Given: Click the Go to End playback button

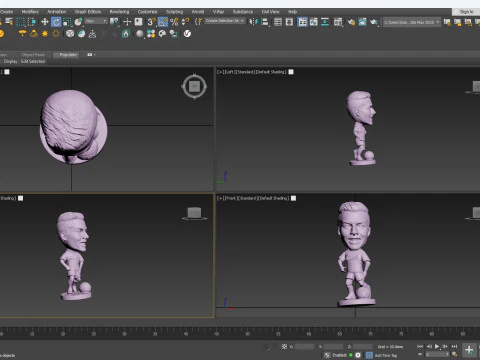Looking at the screenshot, I should coord(454,347).
